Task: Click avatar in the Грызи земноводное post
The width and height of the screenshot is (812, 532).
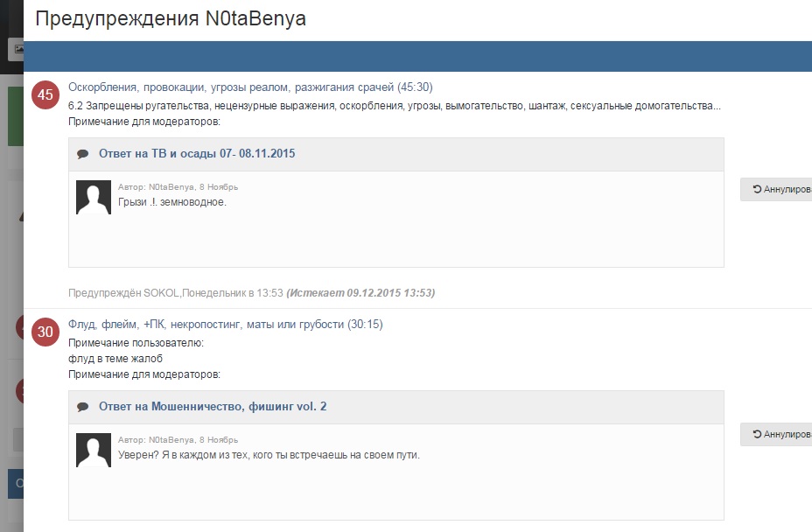Action: pyautogui.click(x=94, y=198)
